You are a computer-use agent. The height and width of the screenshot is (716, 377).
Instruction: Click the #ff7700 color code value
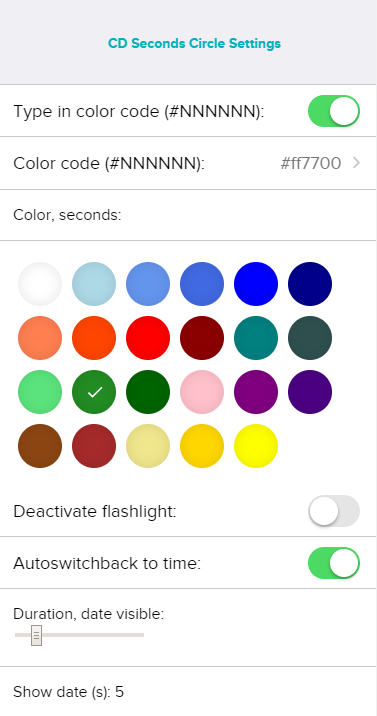click(311, 163)
